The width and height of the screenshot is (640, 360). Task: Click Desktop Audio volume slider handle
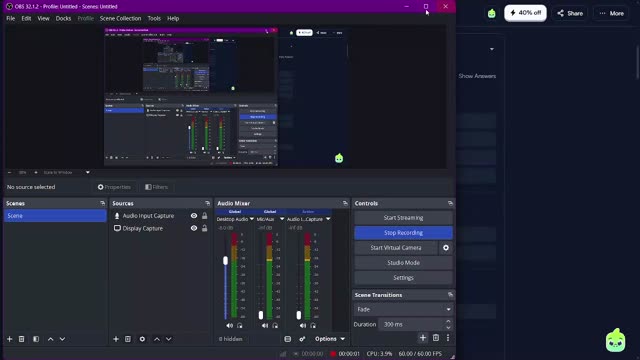(225, 260)
